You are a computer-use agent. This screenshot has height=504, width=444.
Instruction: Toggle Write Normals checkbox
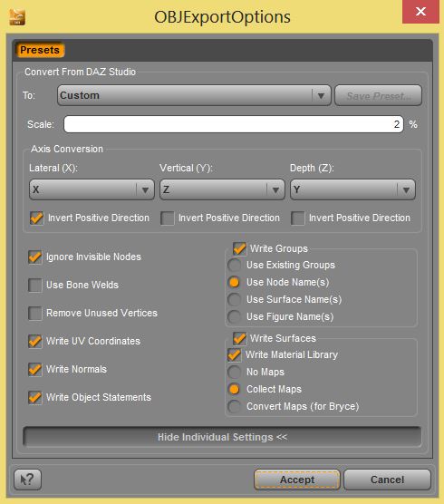[x=34, y=369]
